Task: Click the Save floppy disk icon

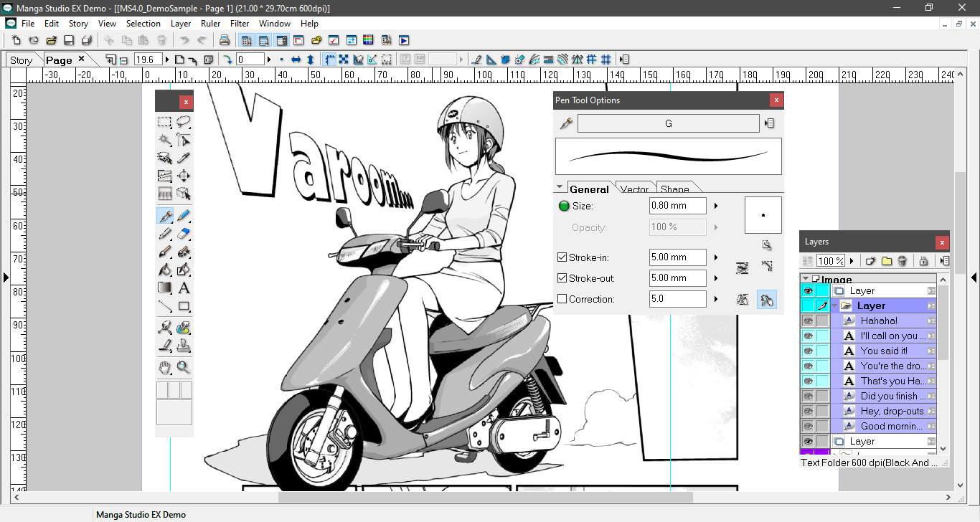Action: point(69,40)
